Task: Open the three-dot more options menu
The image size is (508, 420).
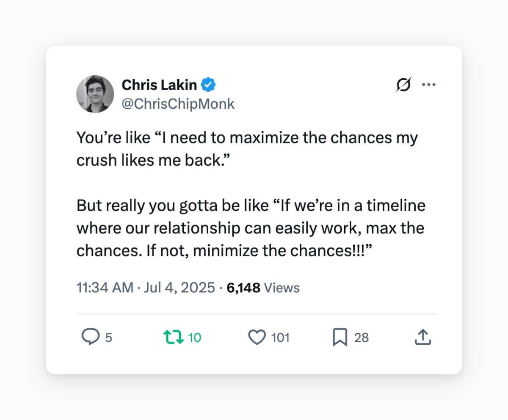Action: (429, 85)
